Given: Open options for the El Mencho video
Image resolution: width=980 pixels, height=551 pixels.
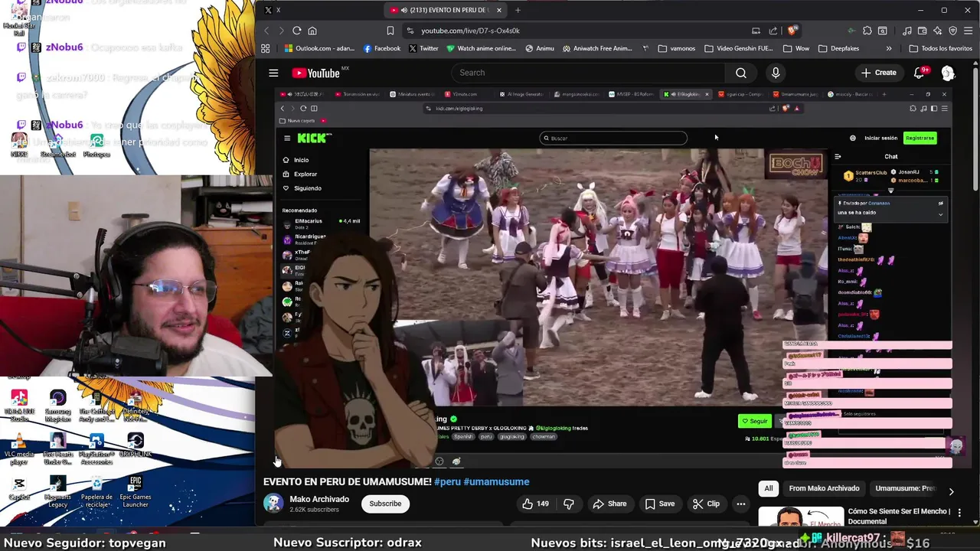Looking at the screenshot, I should tap(959, 512).
